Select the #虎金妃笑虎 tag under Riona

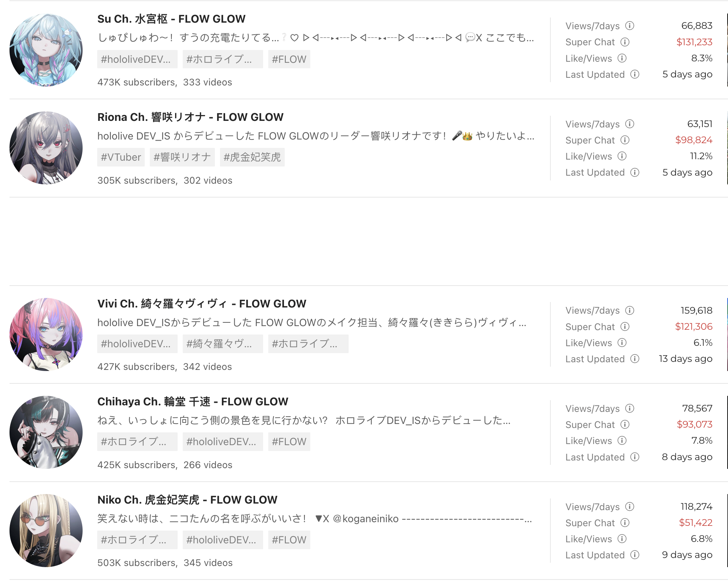click(252, 157)
